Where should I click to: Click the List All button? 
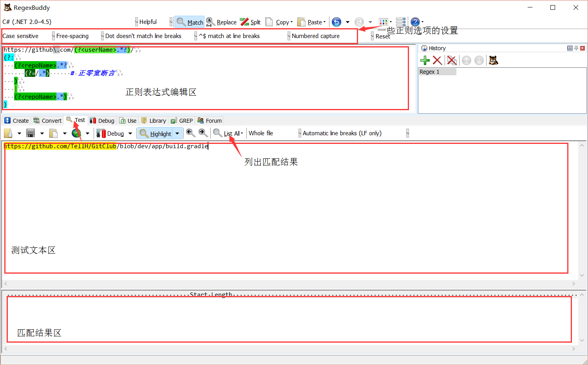pos(228,133)
